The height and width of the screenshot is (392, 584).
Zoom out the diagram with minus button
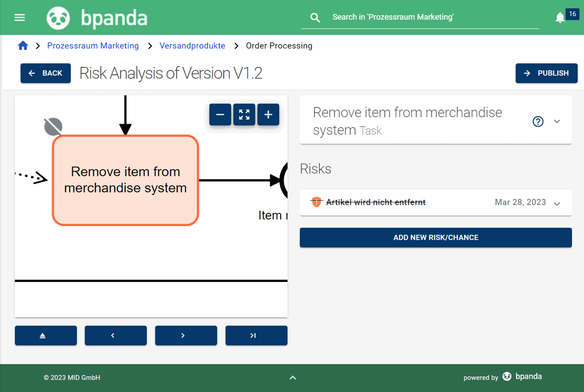(220, 115)
